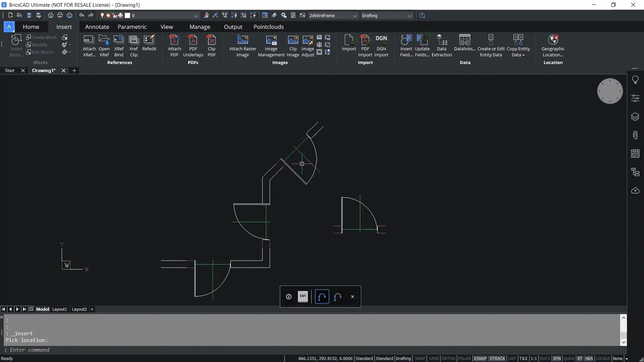This screenshot has height=362, width=644.
Task: Click the command history scrollbar down arrow
Action: (624, 342)
